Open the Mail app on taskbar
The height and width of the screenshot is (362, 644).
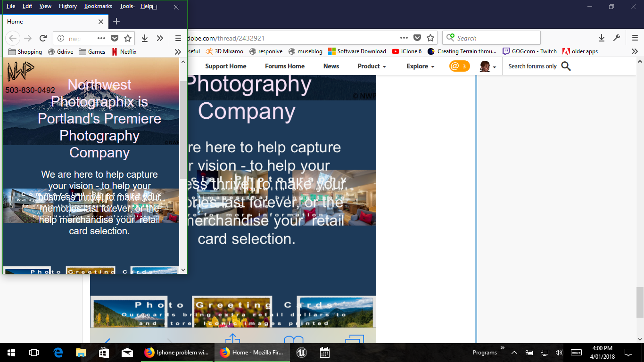tap(127, 352)
